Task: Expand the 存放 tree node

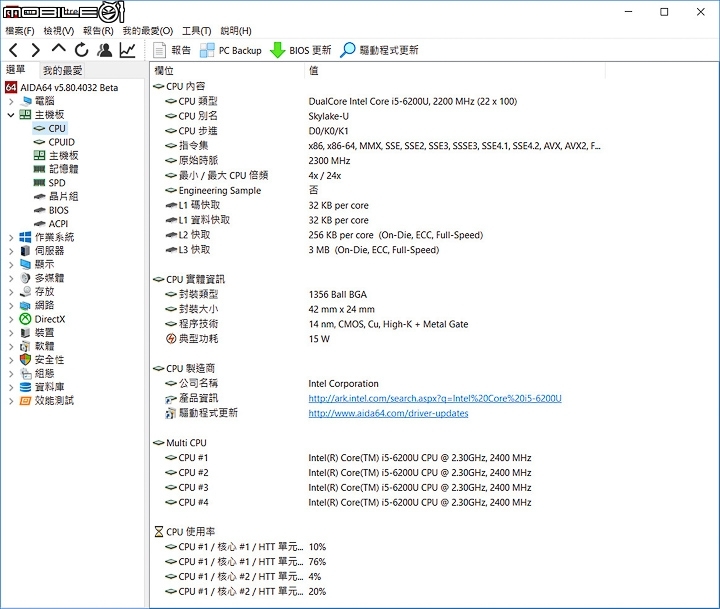Action: 11,292
